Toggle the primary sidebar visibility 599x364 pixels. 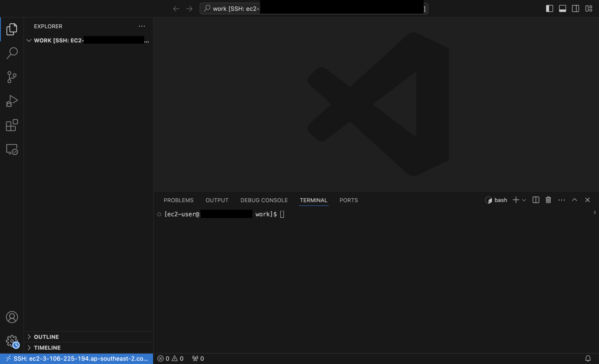pyautogui.click(x=550, y=8)
